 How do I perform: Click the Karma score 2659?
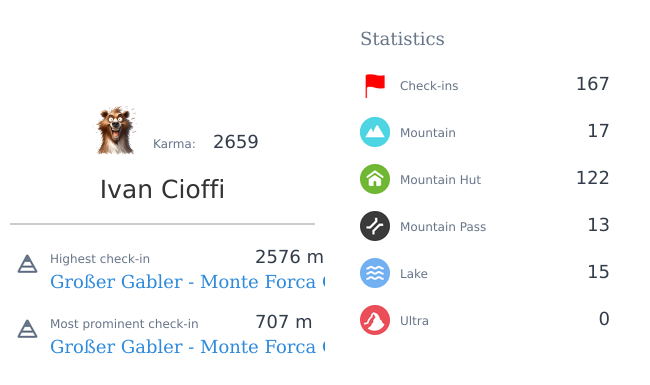[235, 142]
